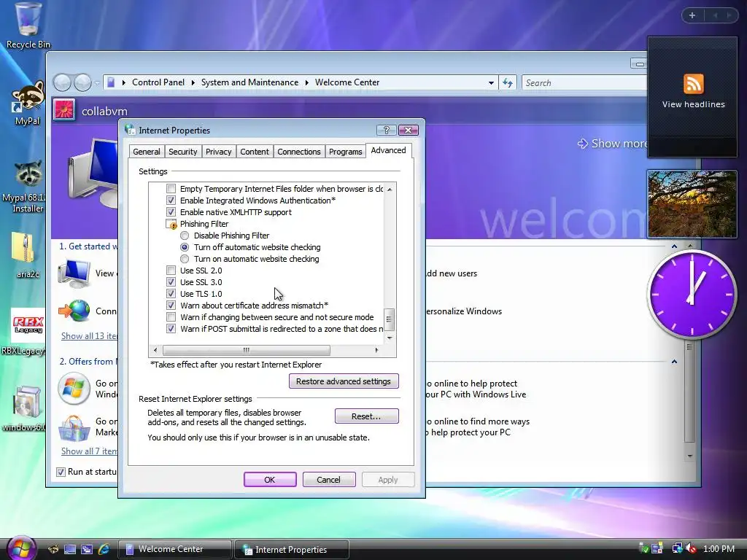This screenshot has height=560, width=747.
Task: Click the slideshow photo gadget thumbnail
Action: point(692,204)
